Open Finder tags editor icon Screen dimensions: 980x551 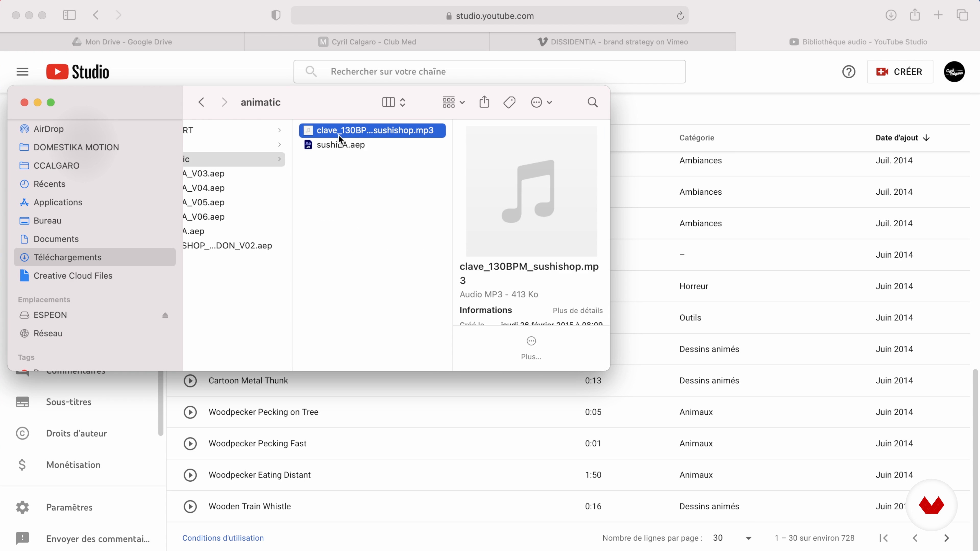[509, 102]
